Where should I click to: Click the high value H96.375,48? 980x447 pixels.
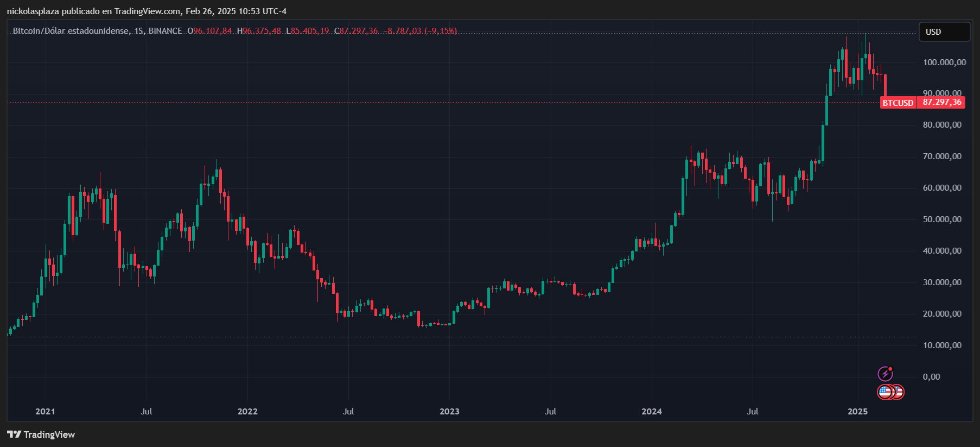coord(259,31)
